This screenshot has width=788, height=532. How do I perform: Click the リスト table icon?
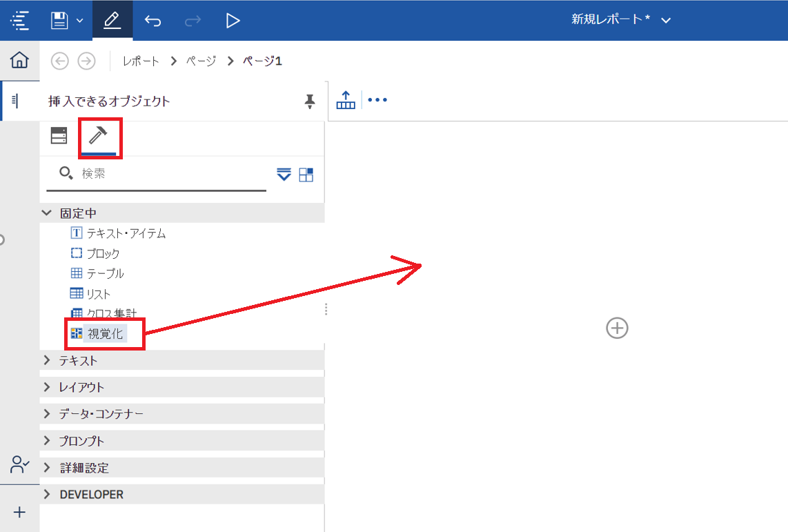coord(77,293)
